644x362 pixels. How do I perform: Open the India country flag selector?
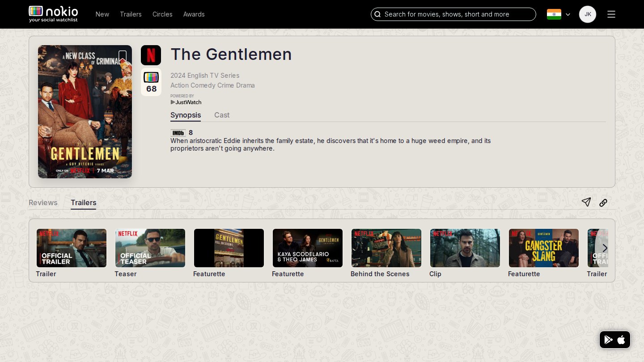(x=554, y=14)
